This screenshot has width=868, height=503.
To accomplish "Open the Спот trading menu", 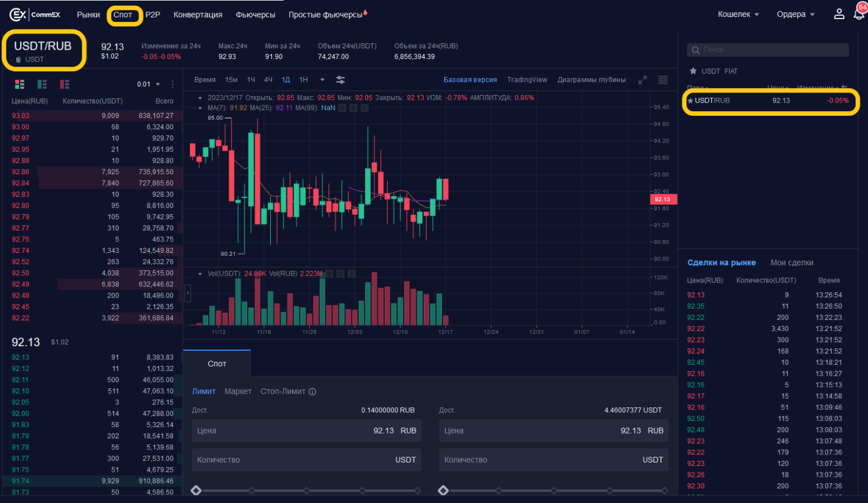I will point(123,14).
